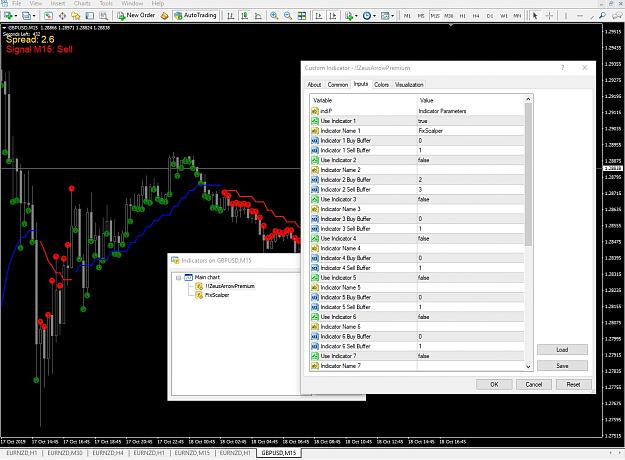Screen dimensions: 625x460
Task: Switch to M5 timeframe
Action: click(421, 16)
